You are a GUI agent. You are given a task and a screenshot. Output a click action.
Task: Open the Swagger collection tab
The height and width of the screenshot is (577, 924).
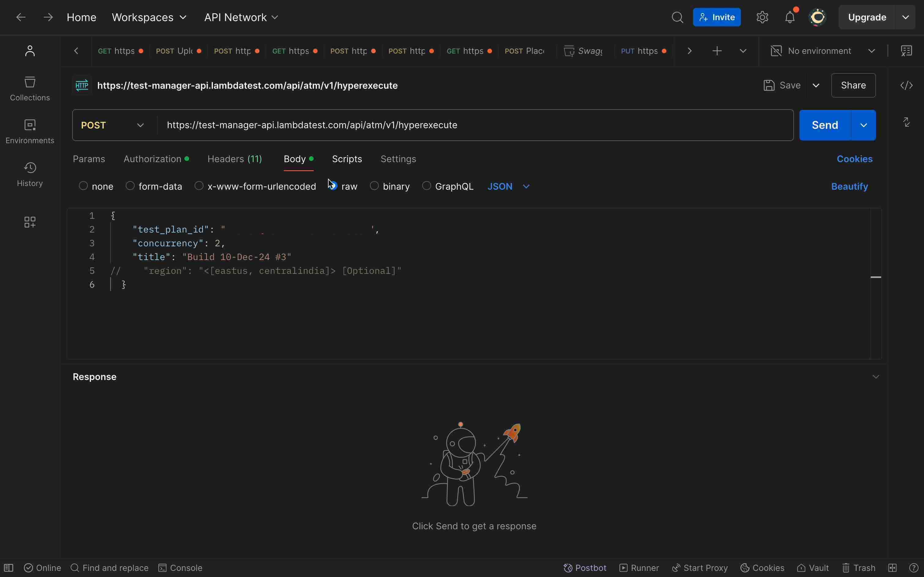(584, 51)
